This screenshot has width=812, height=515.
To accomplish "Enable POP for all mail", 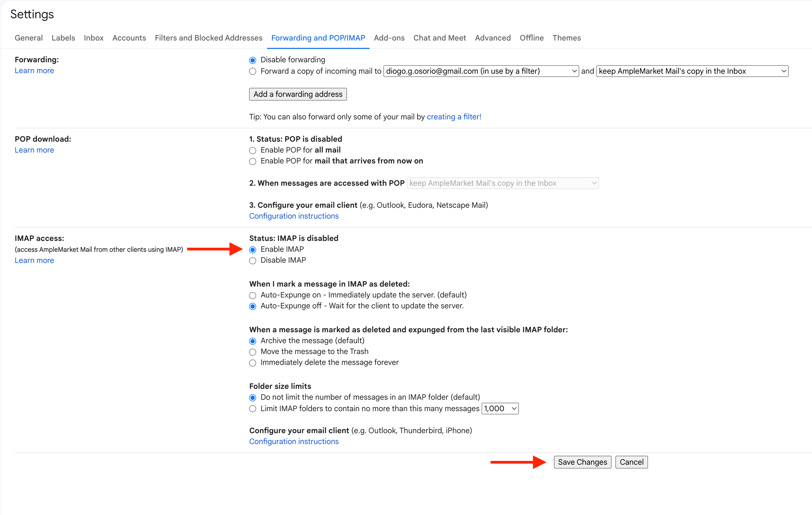I will [x=253, y=150].
